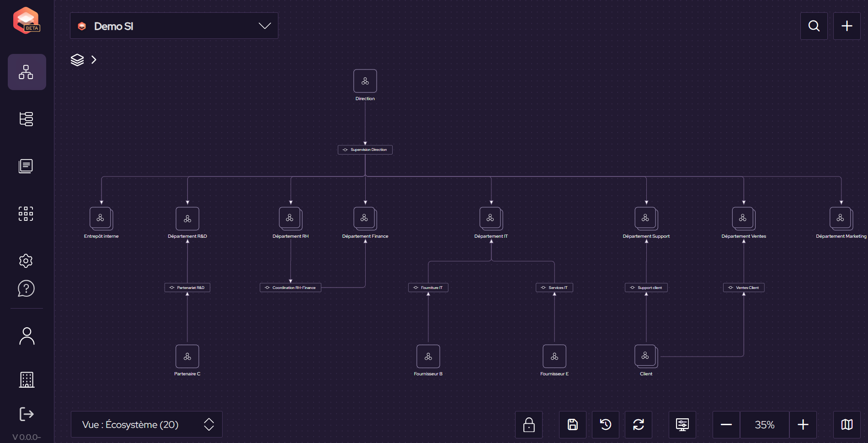Click the refresh sync icon
Screen dimensions: 868x443
click(x=638, y=425)
